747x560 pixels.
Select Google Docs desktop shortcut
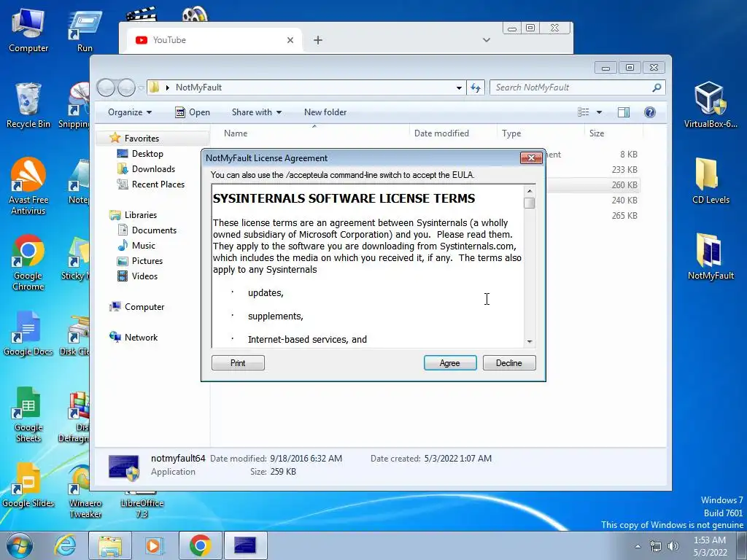[x=28, y=333]
